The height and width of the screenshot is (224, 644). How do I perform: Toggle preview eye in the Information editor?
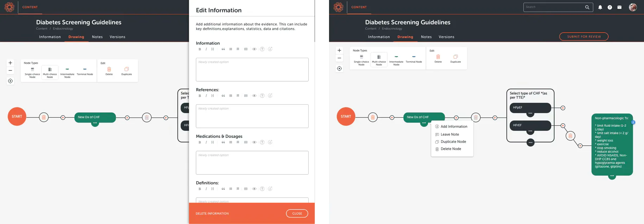point(254,49)
